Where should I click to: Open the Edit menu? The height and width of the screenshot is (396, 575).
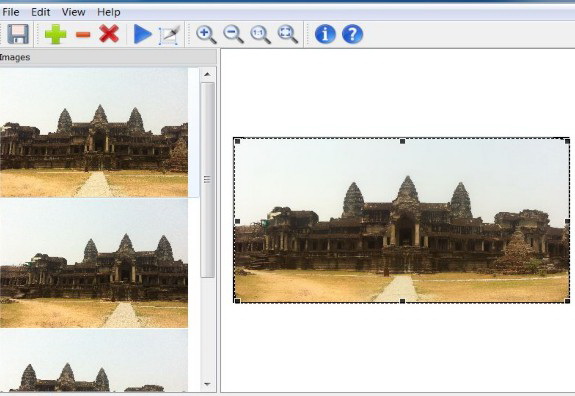coord(40,12)
